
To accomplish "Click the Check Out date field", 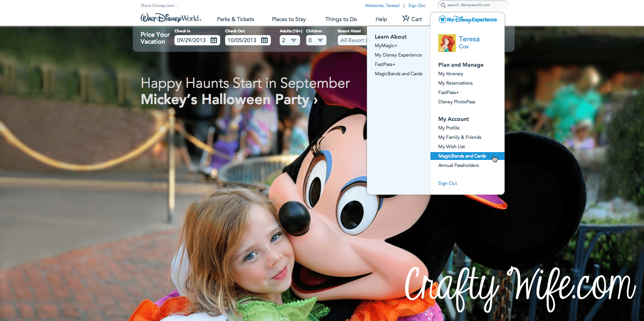I will pos(248,40).
